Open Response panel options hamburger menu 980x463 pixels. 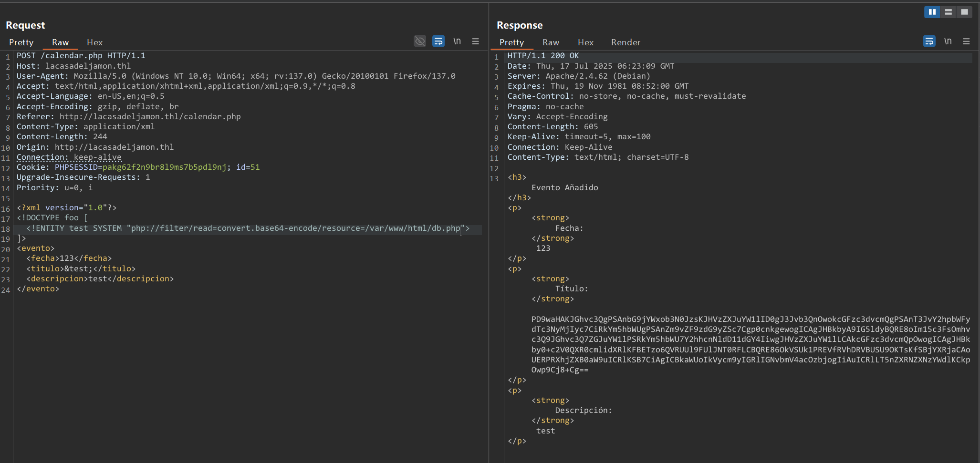point(967,41)
